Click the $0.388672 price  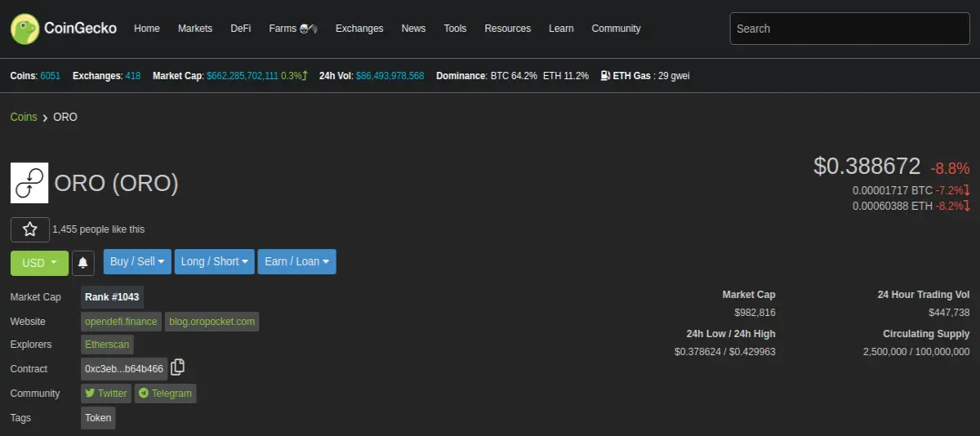pos(867,167)
